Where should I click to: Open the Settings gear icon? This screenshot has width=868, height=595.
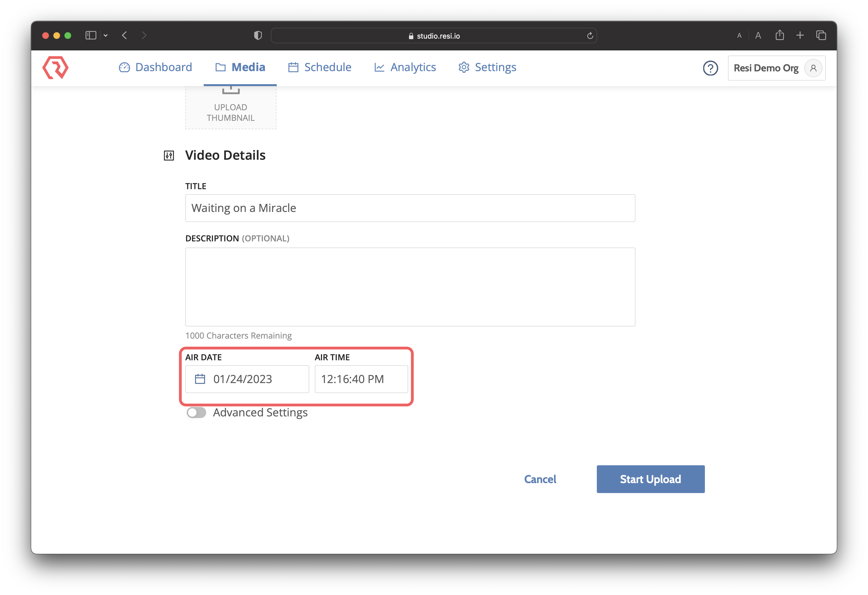[x=463, y=67]
